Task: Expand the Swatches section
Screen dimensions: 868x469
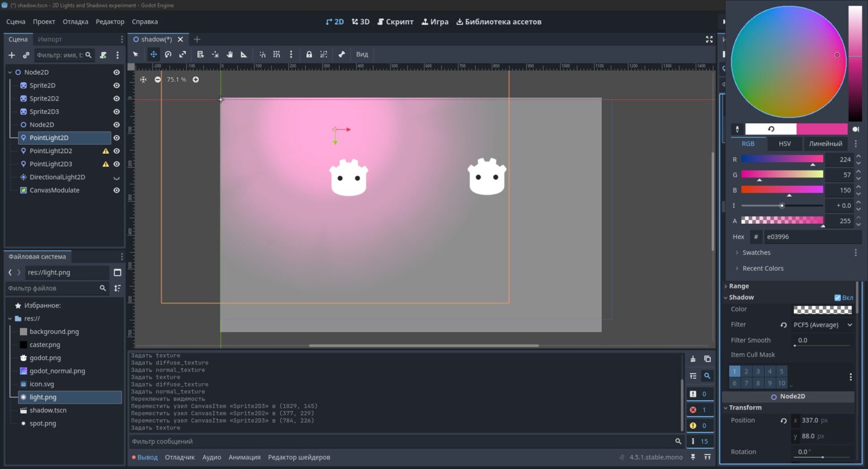Action: click(756, 253)
